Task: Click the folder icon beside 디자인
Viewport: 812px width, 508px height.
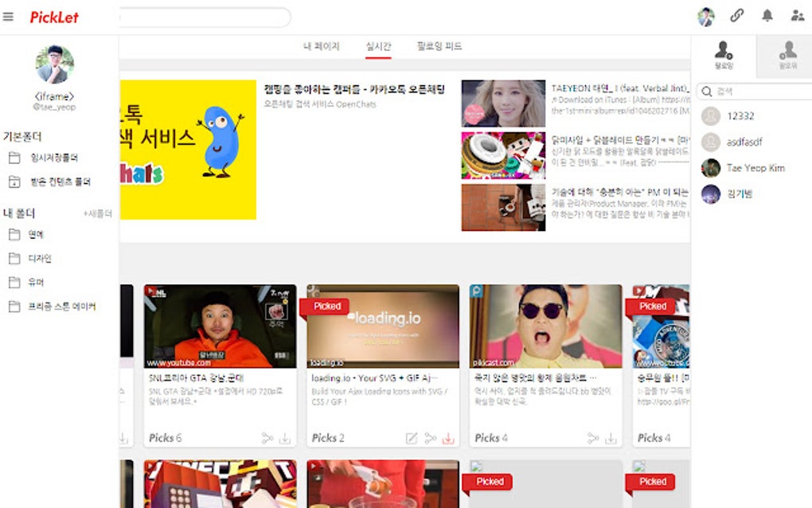Action: (14, 259)
